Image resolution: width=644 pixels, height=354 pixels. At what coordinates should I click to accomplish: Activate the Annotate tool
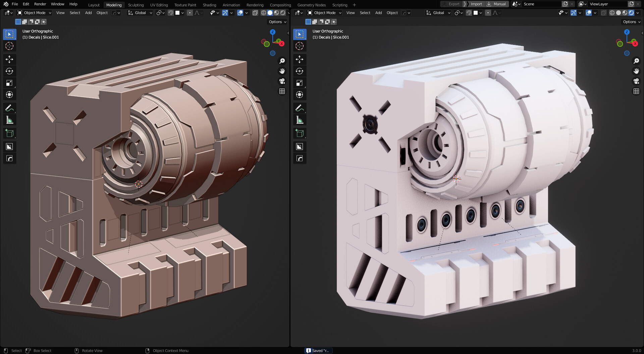(9, 108)
